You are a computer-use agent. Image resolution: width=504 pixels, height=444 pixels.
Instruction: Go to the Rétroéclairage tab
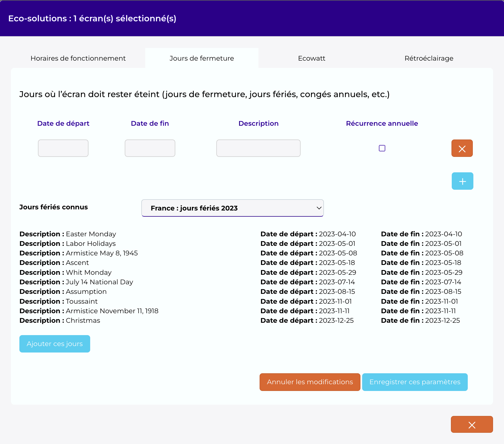429,58
